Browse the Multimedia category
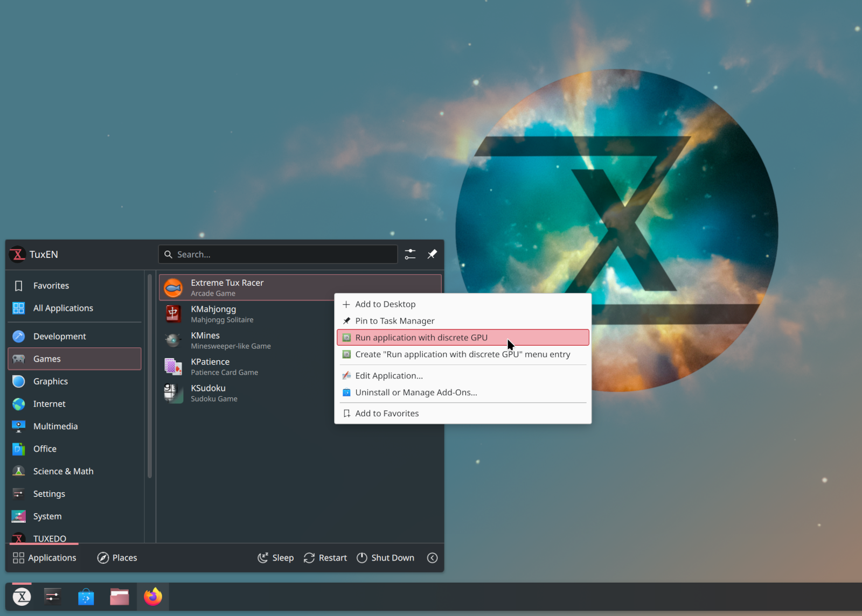Image resolution: width=862 pixels, height=616 pixels. tap(74, 426)
